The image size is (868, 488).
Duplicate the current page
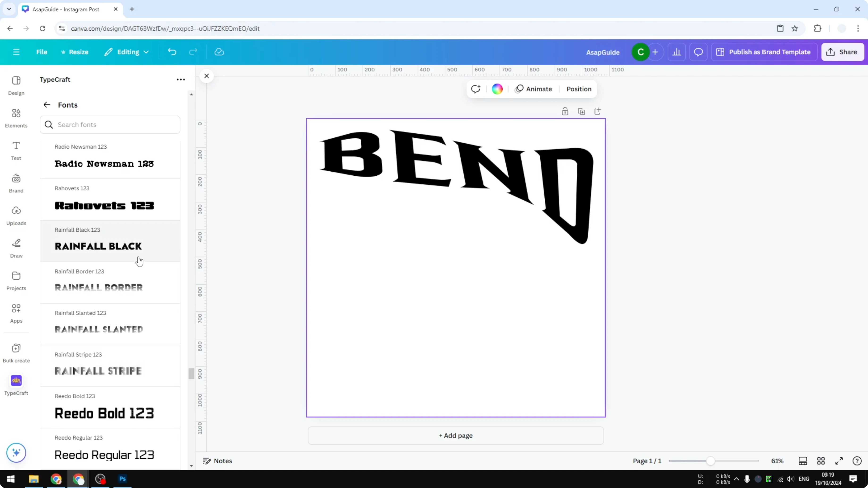[x=582, y=111]
